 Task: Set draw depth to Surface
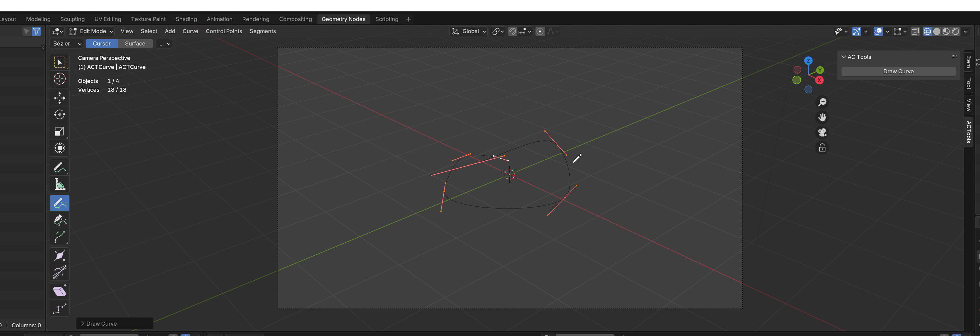tap(135, 44)
